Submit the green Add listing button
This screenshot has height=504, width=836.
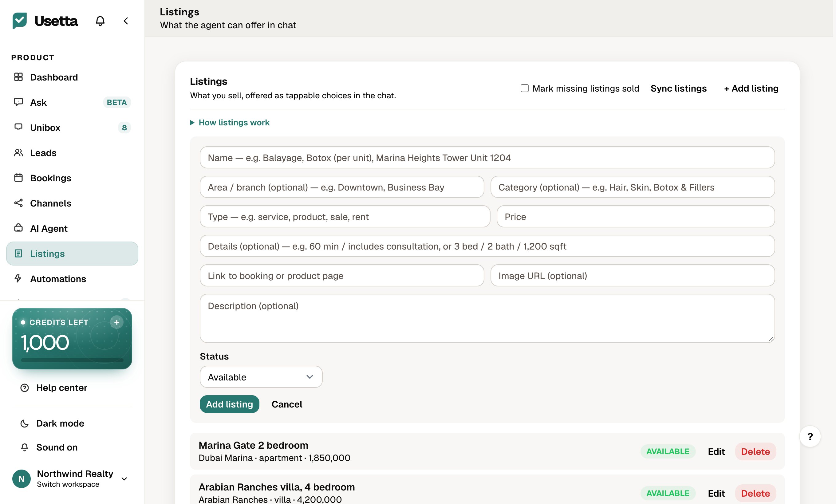point(229,404)
